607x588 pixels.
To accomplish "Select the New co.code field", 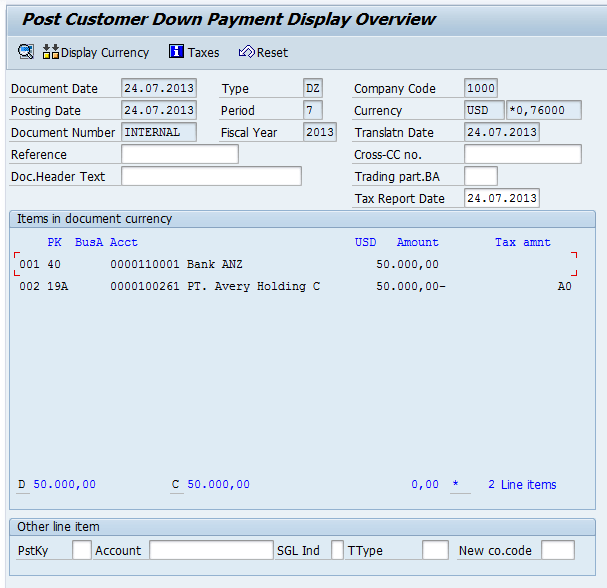I will click(x=557, y=550).
